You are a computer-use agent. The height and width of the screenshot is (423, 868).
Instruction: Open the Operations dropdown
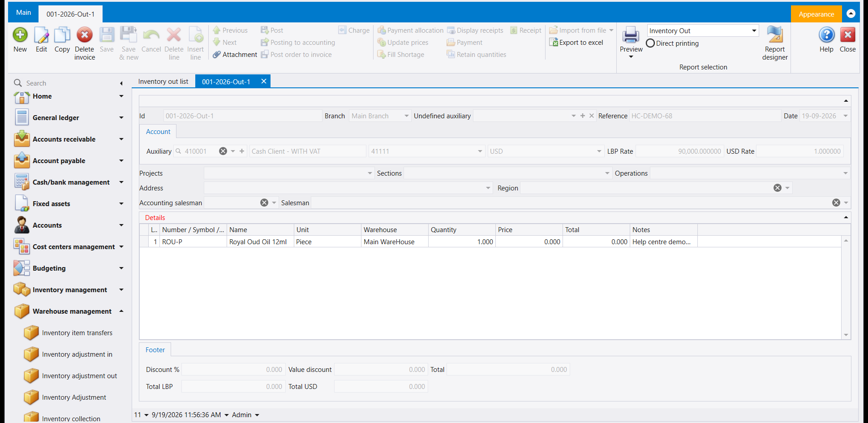tap(846, 173)
